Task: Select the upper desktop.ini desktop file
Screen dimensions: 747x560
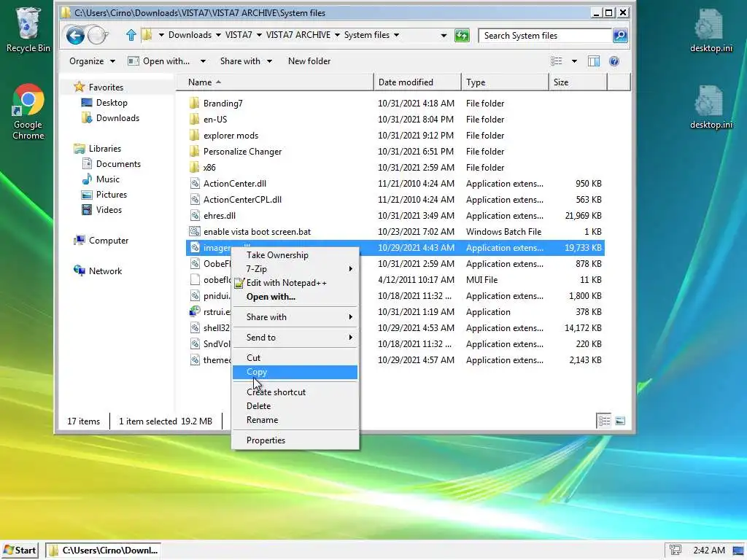Action: [x=711, y=30]
